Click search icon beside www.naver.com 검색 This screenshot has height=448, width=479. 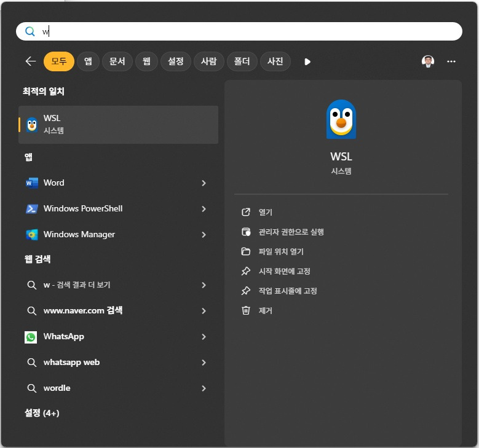click(x=32, y=311)
